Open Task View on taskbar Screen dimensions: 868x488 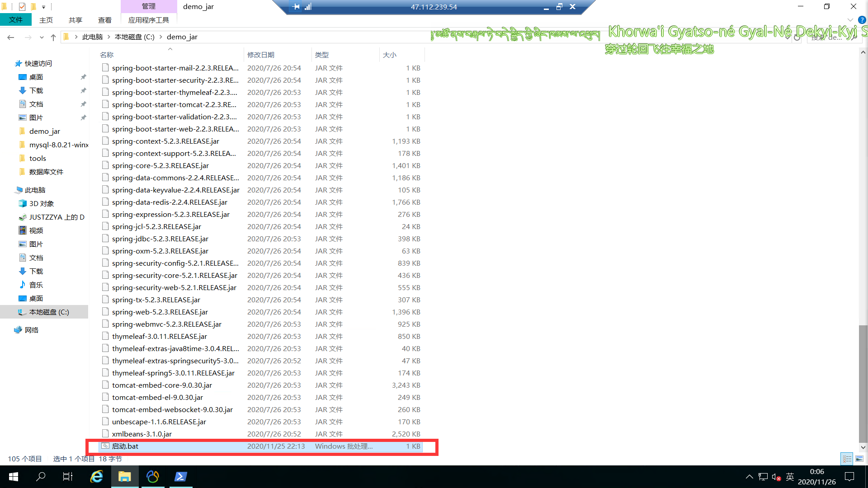(x=68, y=477)
